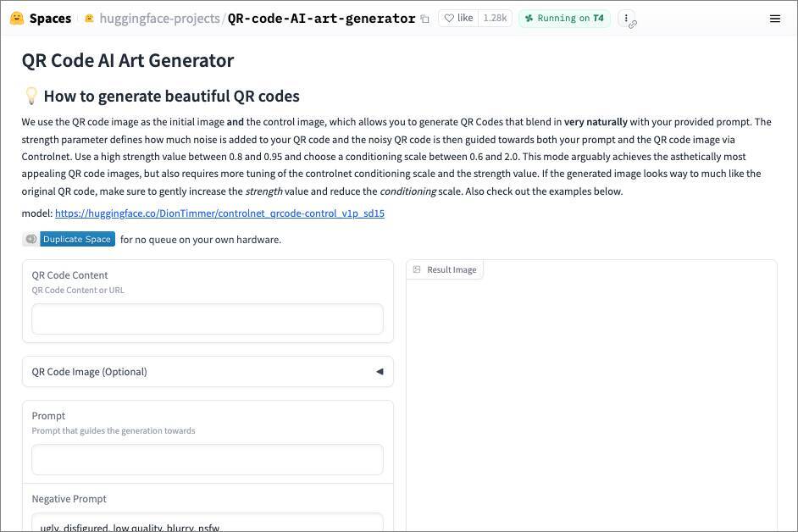Go to huggingface-projects profile link
This screenshot has width=798, height=532.
pos(159,18)
